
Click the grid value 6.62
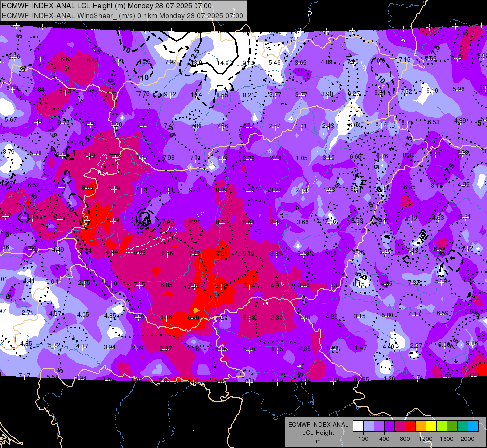click(x=67, y=59)
